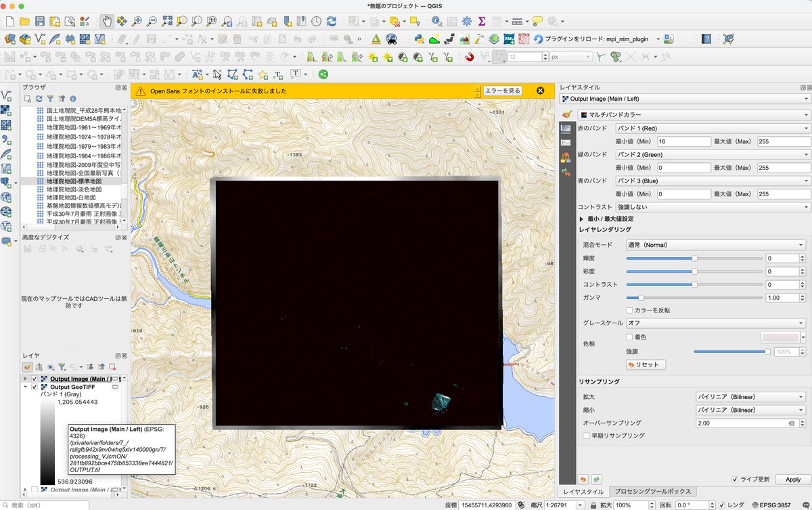Toggle the scale lock icon in status bar
This screenshot has width=812, height=510.
point(593,505)
